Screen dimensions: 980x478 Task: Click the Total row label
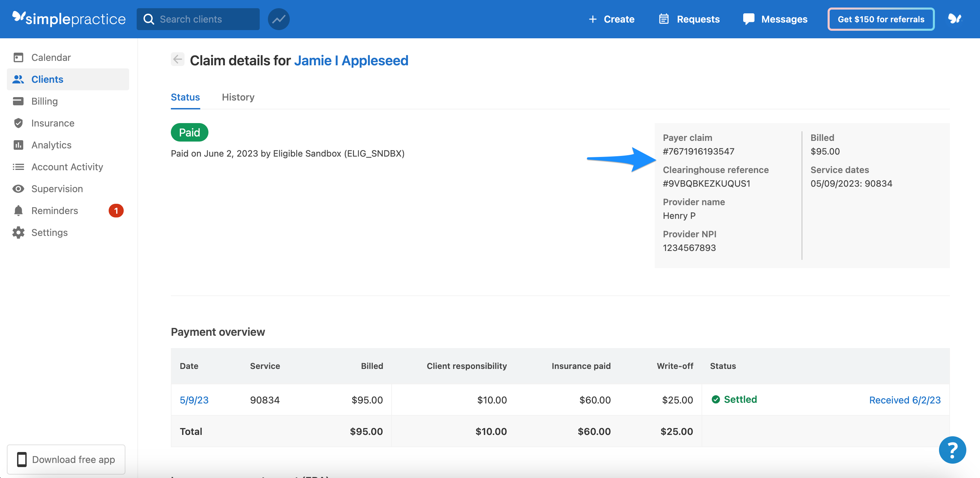[191, 431]
